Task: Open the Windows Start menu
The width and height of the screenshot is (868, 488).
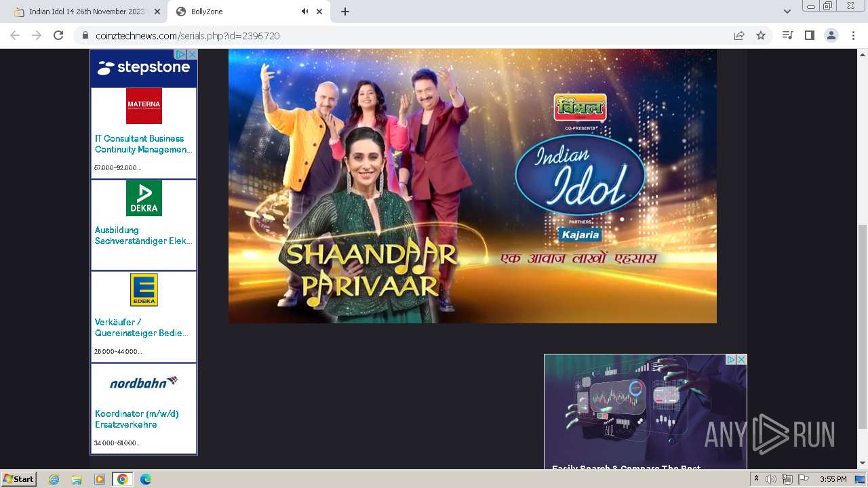Action: click(19, 479)
